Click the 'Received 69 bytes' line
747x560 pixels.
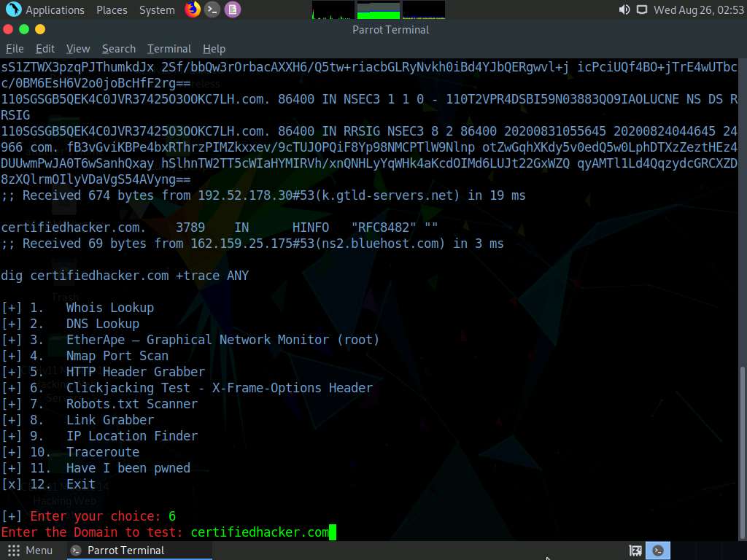(x=252, y=244)
